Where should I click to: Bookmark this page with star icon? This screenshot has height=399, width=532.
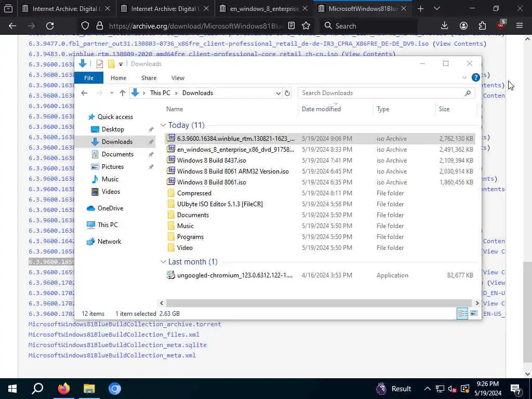[x=306, y=26]
